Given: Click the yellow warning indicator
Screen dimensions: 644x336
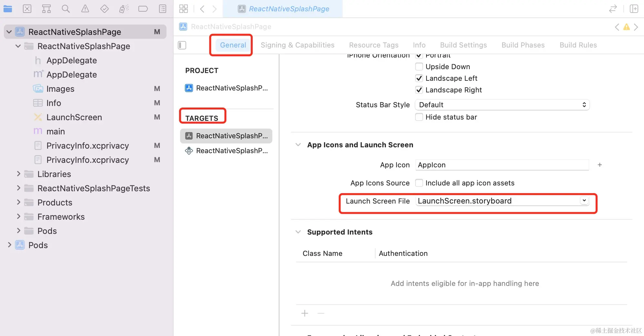Looking at the screenshot, I should [627, 27].
